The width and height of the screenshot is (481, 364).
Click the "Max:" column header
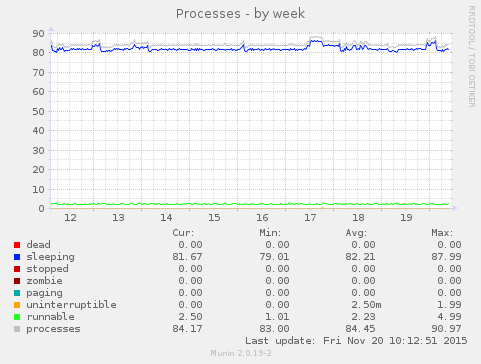(x=442, y=233)
